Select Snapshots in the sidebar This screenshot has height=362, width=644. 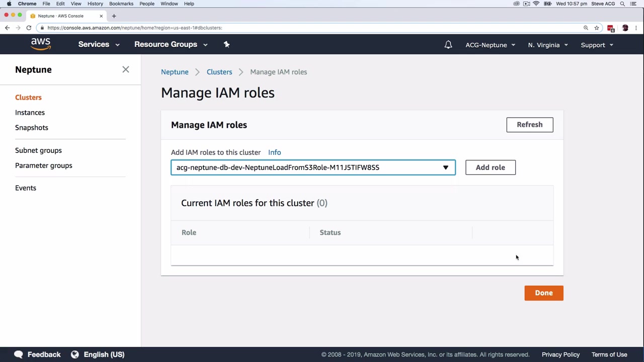[32, 128]
